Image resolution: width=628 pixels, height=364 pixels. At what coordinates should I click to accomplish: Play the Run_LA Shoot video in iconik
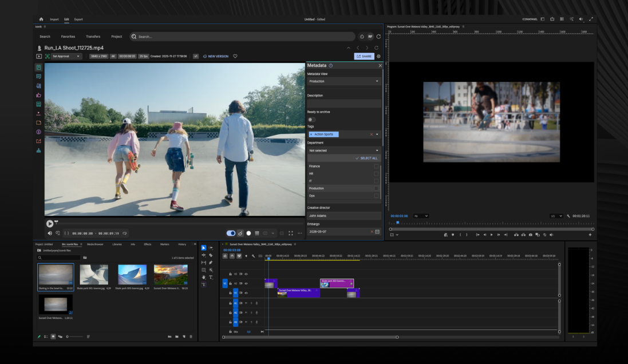pyautogui.click(x=49, y=223)
